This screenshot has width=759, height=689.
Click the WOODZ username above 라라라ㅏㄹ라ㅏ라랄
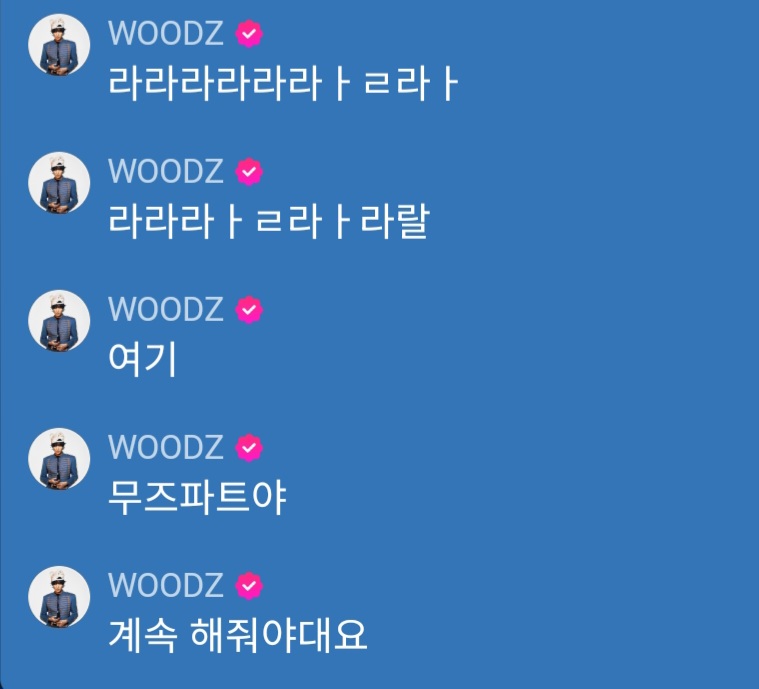(x=166, y=171)
